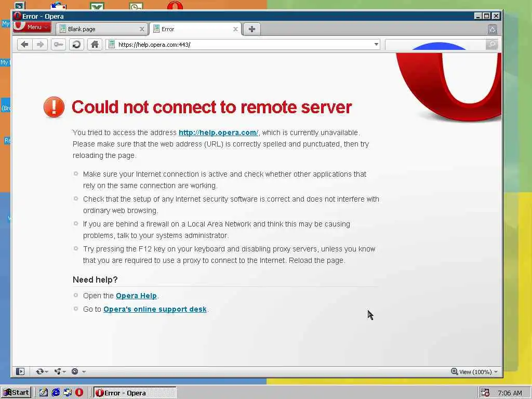Click the green X desktop icon
The image size is (532, 399).
pyautogui.click(x=97, y=6)
